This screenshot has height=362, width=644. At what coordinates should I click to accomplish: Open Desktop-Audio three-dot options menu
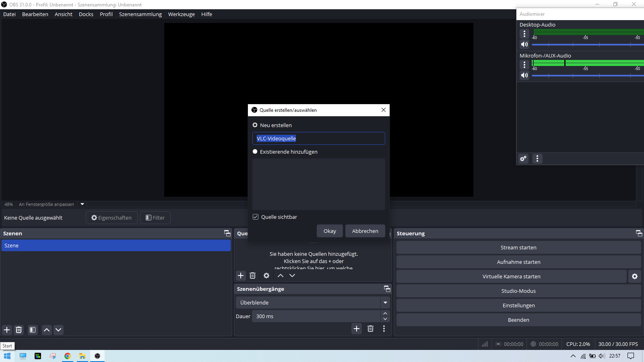click(x=524, y=34)
